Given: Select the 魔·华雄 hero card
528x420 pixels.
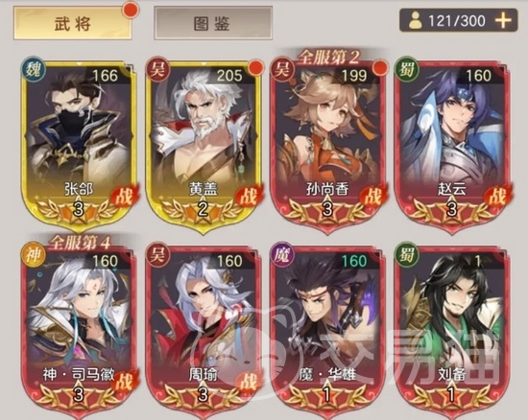Looking at the screenshot, I should point(327,332).
